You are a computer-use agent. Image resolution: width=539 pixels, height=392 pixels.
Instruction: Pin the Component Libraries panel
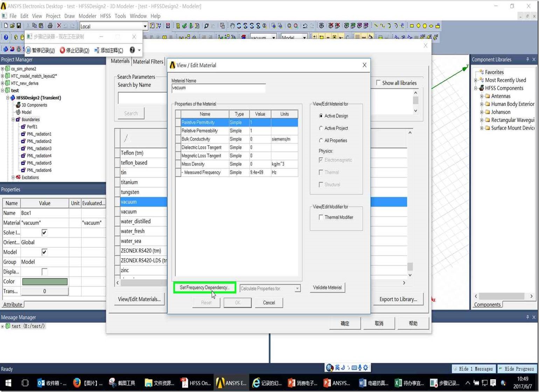(527, 59)
